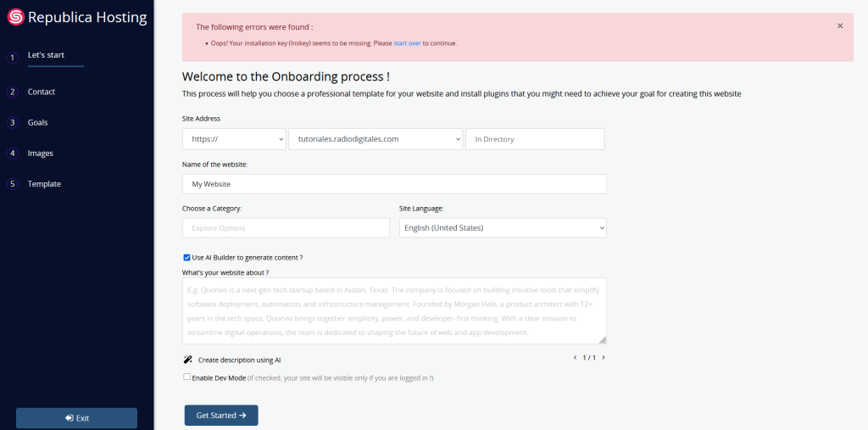Enable Dev Mode checkbox
This screenshot has height=430, width=868.
click(187, 377)
